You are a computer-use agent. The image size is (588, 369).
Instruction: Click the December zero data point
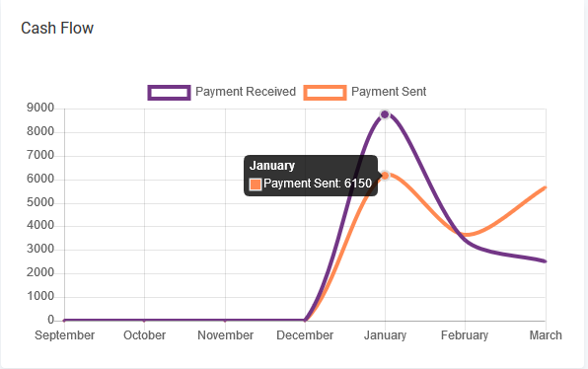(305, 321)
